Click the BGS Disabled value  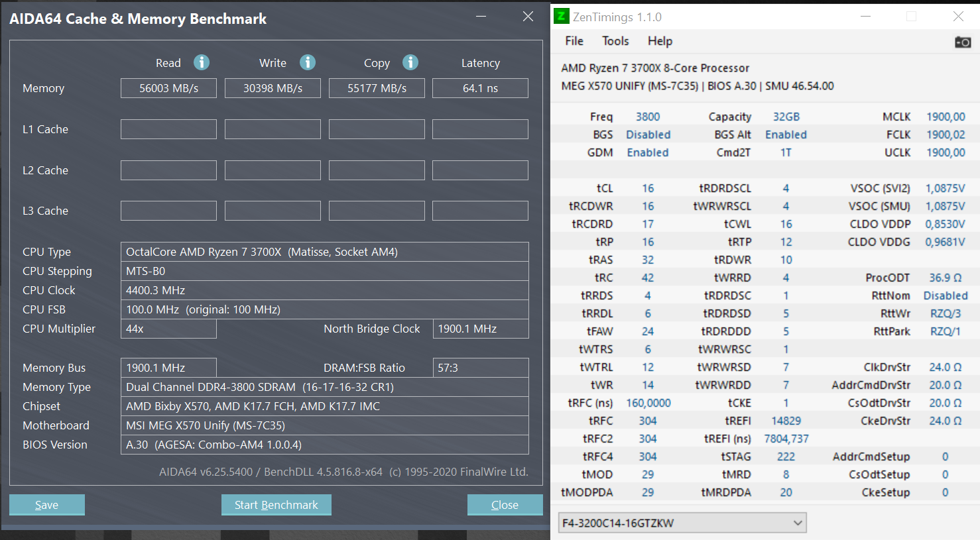(648, 135)
